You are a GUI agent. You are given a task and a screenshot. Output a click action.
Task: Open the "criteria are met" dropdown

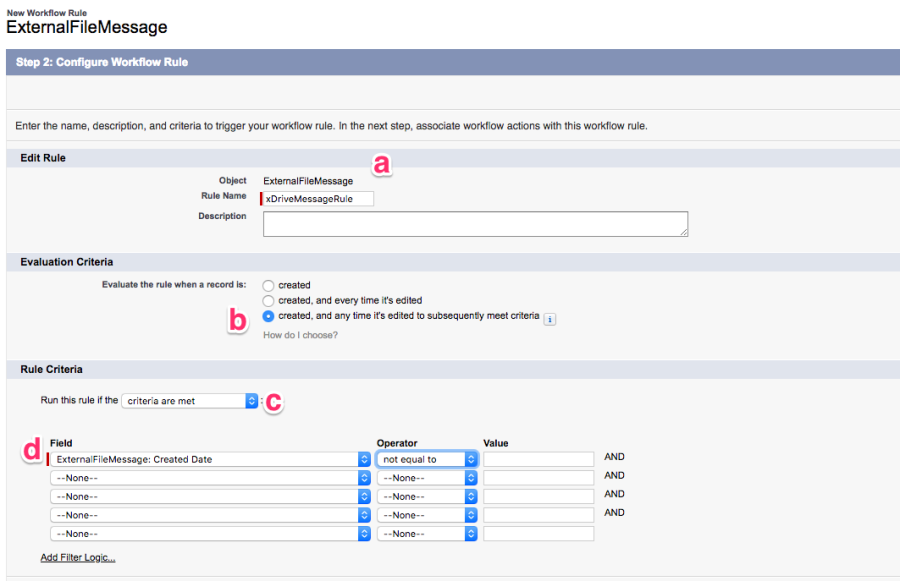point(189,400)
